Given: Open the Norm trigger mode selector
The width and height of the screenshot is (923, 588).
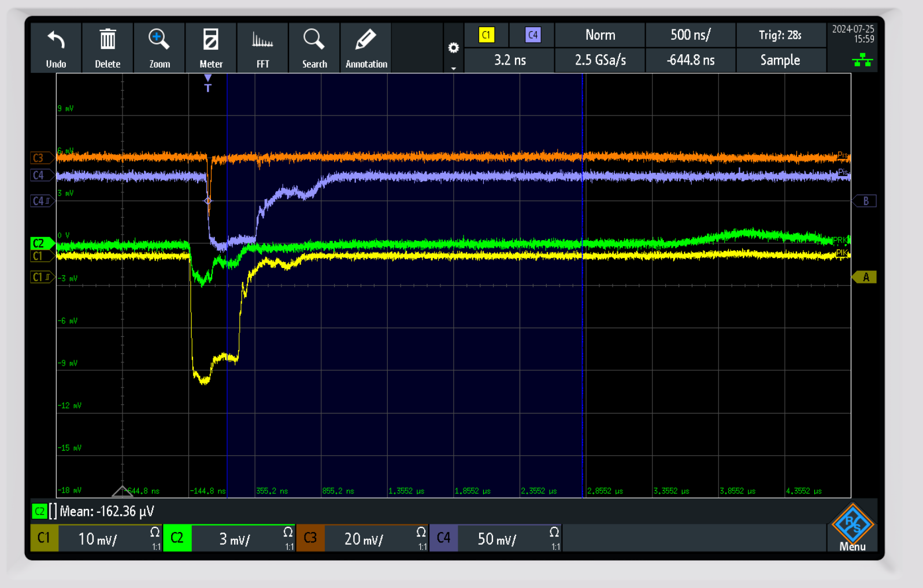Looking at the screenshot, I should [x=600, y=35].
